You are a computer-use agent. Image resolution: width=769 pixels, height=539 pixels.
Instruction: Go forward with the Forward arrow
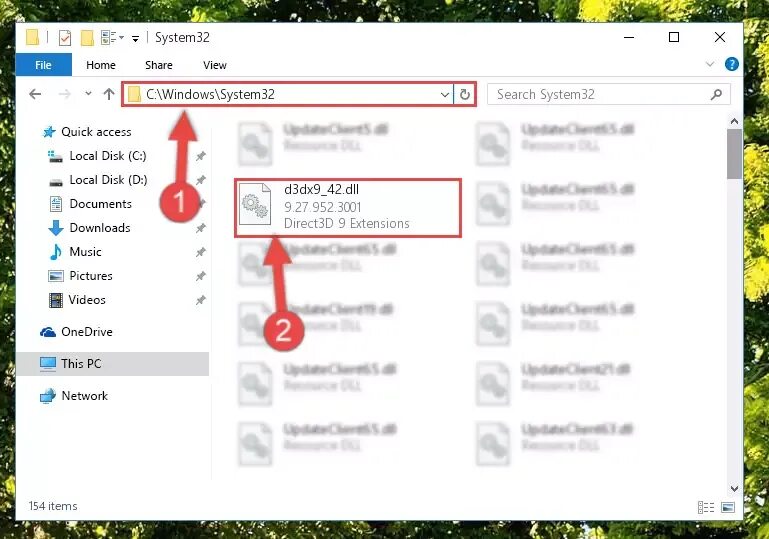[x=64, y=94]
